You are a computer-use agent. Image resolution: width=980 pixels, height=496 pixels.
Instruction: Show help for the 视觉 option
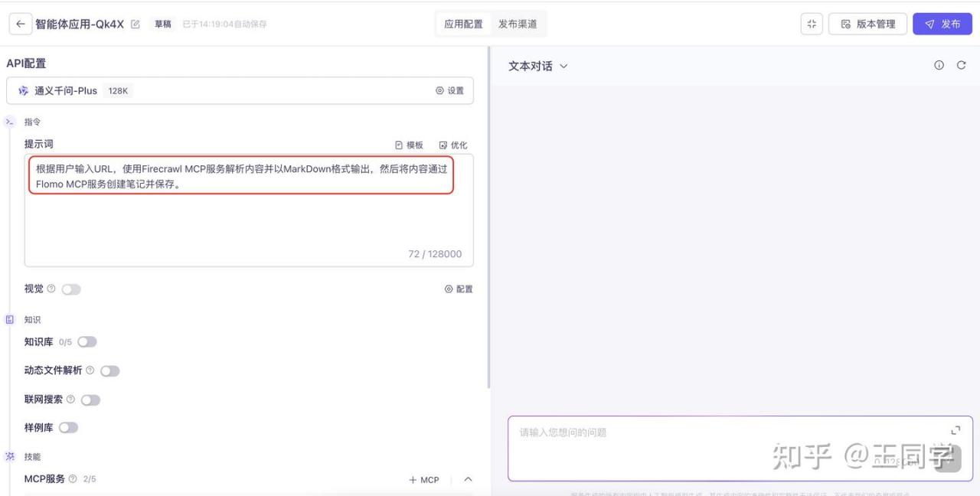click(x=51, y=289)
